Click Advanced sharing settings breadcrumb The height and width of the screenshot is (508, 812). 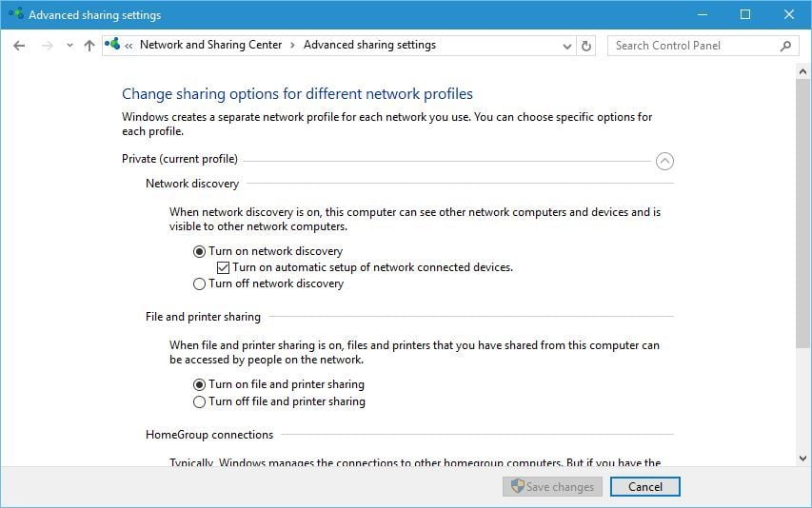369,45
